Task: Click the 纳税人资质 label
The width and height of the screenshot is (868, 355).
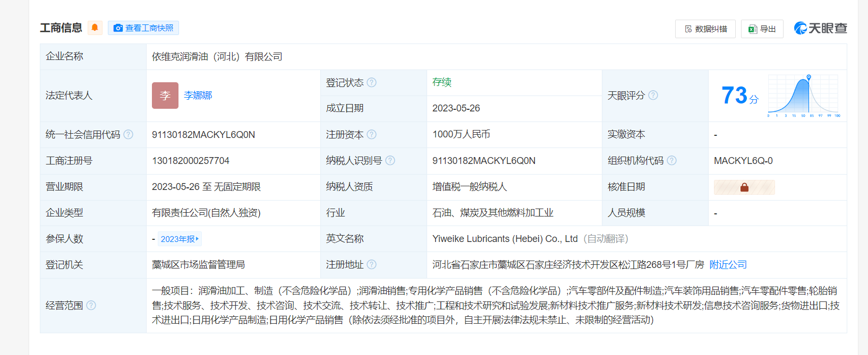Action: pyautogui.click(x=350, y=187)
